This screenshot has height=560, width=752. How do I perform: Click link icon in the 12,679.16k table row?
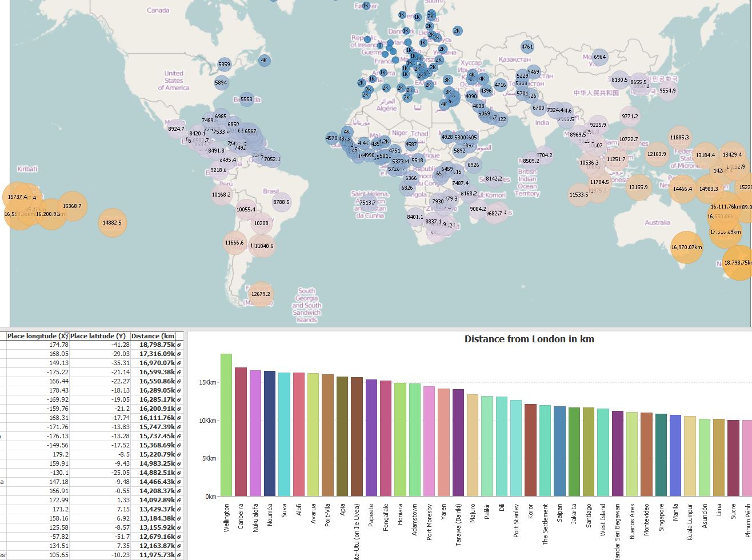(x=179, y=537)
